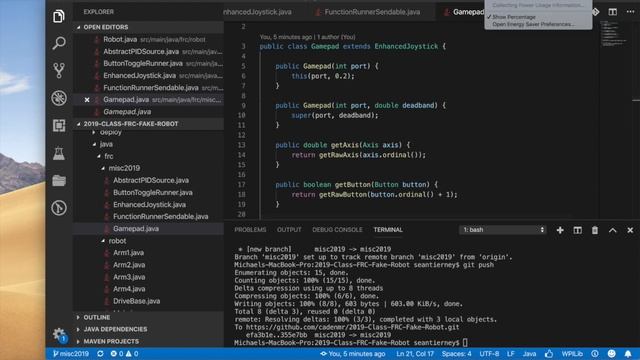
Task: Kill the terminal with trash icon
Action: tap(595, 230)
